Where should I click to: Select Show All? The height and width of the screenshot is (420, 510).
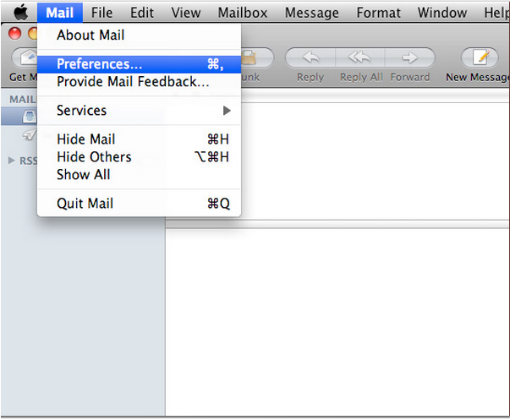pos(140,175)
